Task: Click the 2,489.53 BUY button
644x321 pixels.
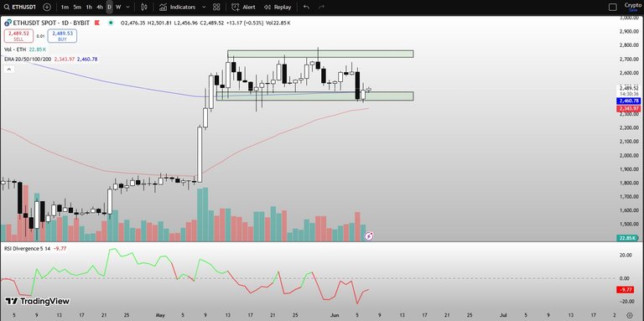Action: (62, 36)
